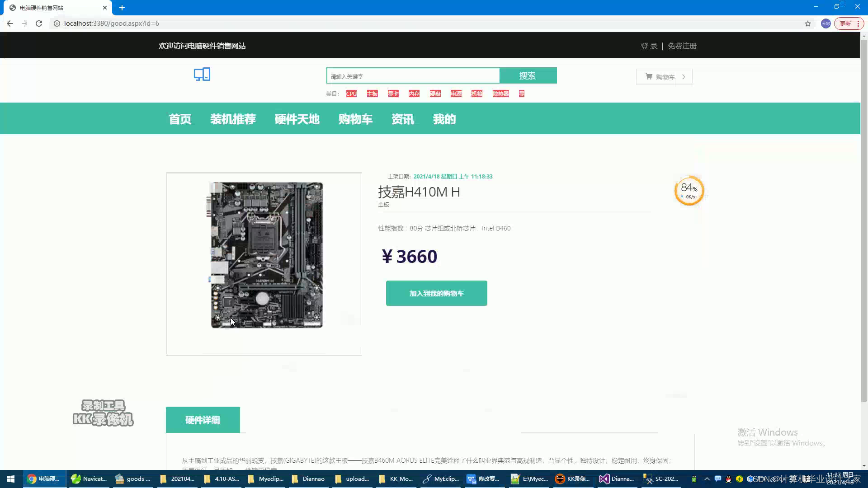Open the 我的 navigation menu item
The image size is (868, 488).
(444, 119)
